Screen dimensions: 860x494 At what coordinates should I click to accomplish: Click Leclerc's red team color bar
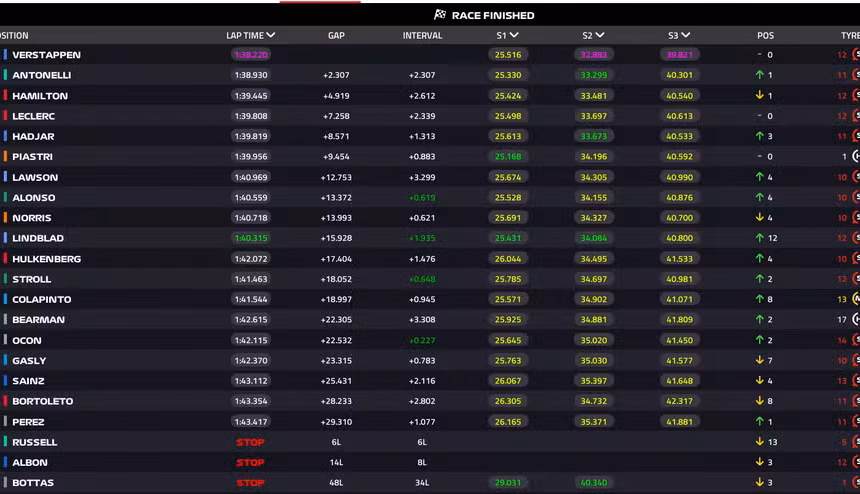(5, 116)
